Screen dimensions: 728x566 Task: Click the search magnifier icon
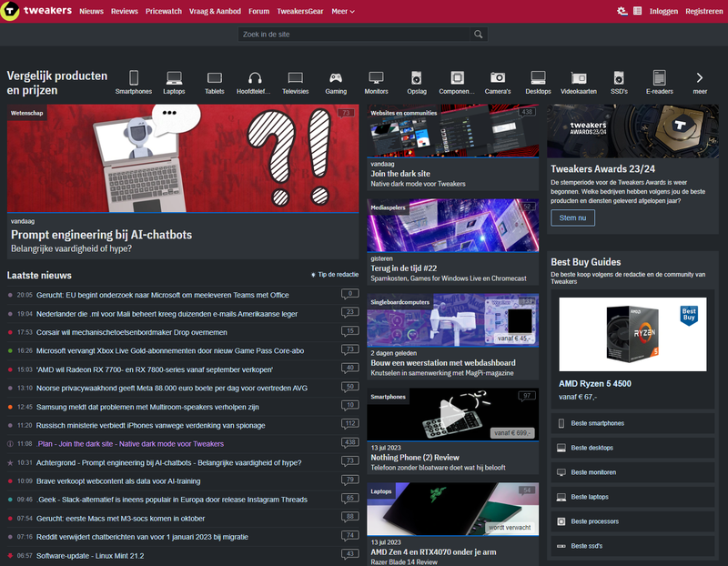pyautogui.click(x=479, y=34)
